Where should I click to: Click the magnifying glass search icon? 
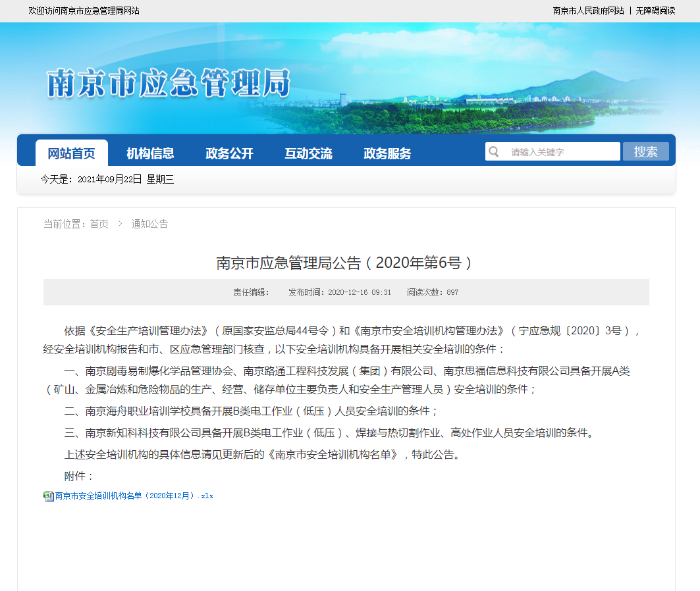pos(494,152)
